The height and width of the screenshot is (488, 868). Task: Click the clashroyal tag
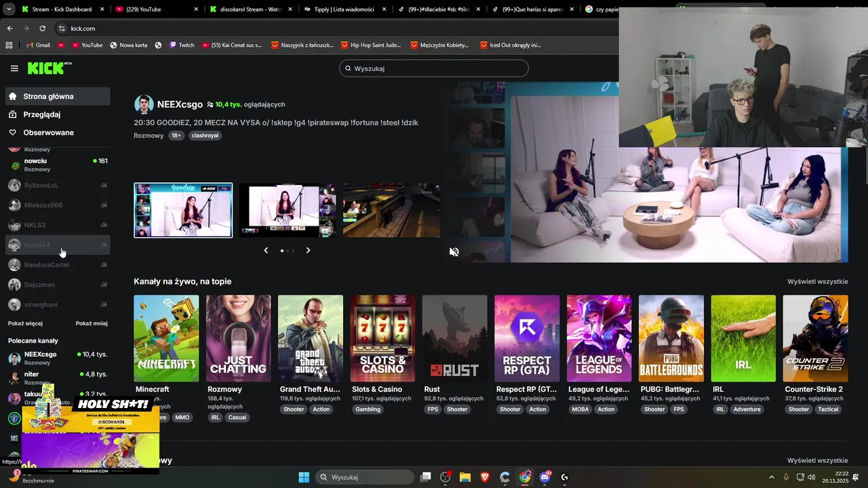click(205, 136)
